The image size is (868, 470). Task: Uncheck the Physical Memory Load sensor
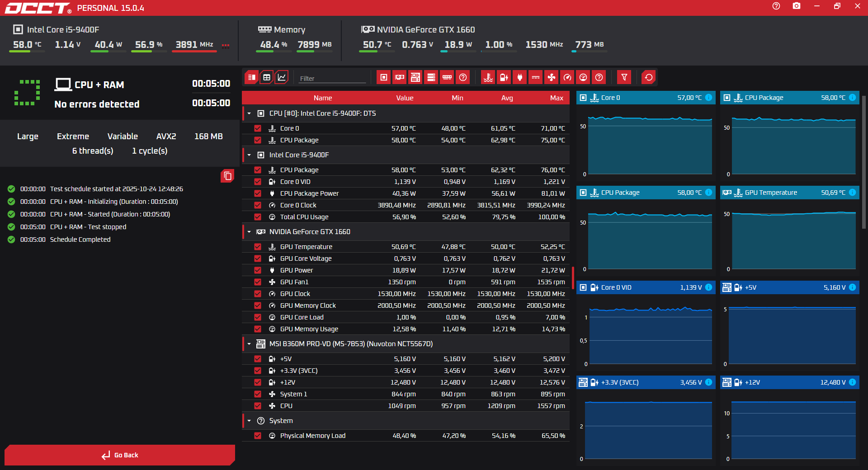(258, 436)
